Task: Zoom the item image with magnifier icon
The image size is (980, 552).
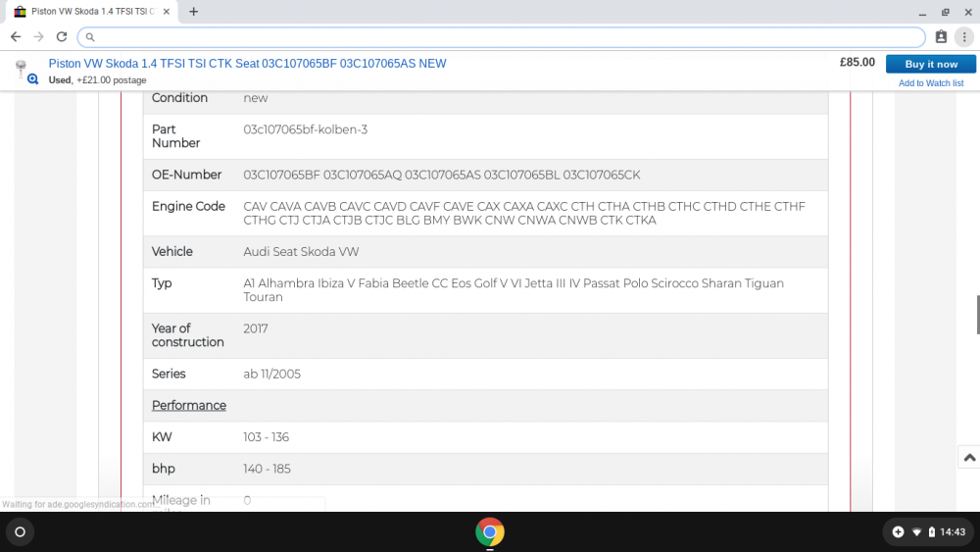Action: click(32, 79)
